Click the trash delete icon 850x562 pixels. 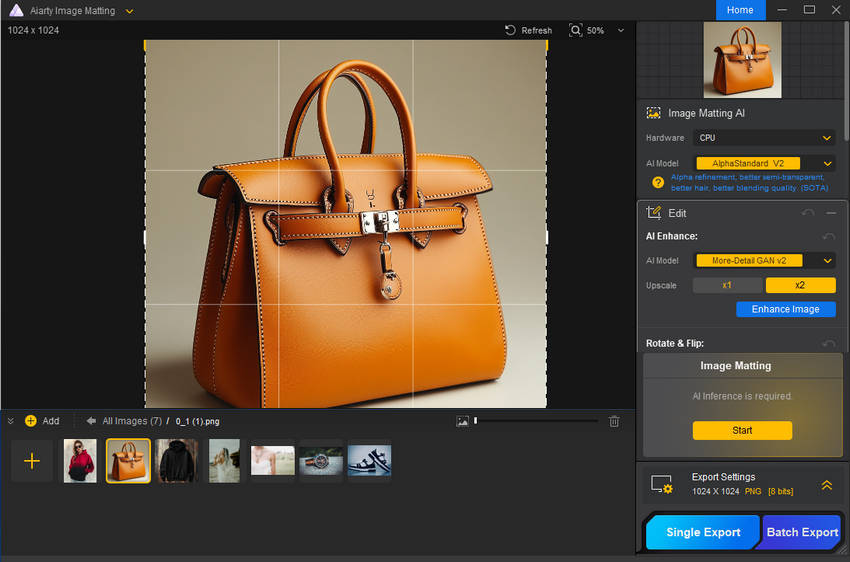point(614,422)
